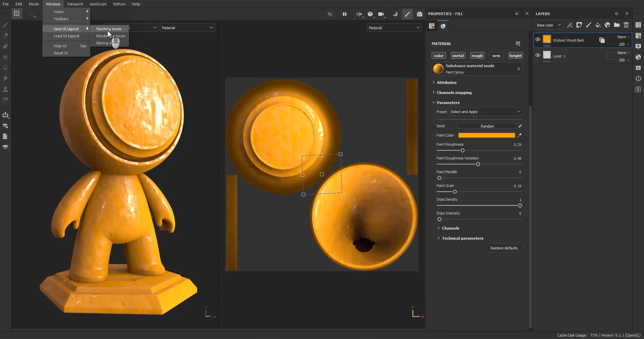The image size is (644, 339).
Task: Select the Clone stamp tool
Action: click(5, 89)
